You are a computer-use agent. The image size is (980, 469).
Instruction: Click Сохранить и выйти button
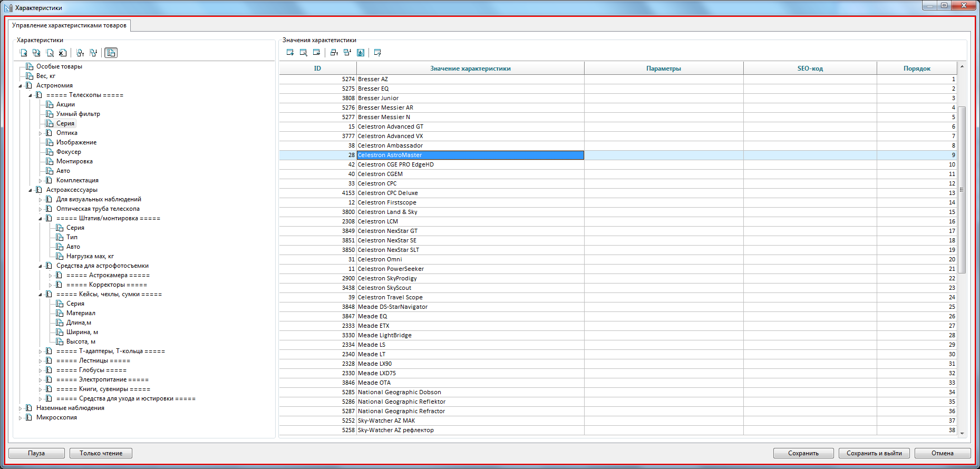[x=874, y=453]
